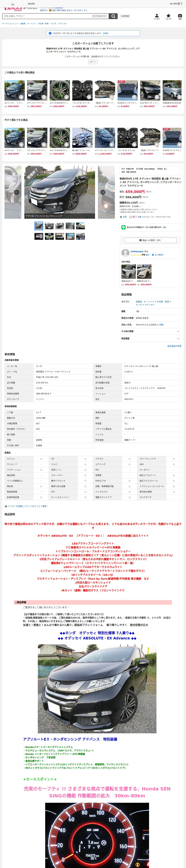Screen dimensions: 186x868
Task: Click main car photo labeled 開催終了
Action: tap(60, 192)
